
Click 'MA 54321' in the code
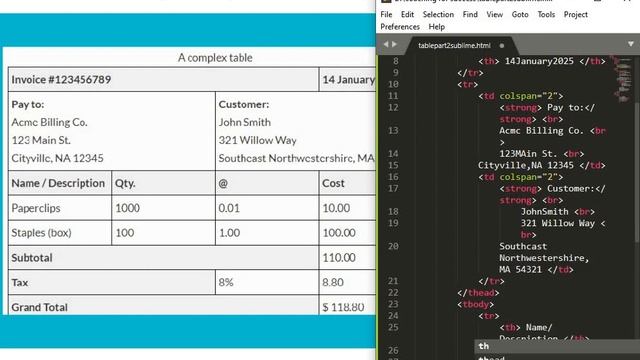pyautogui.click(x=520, y=269)
